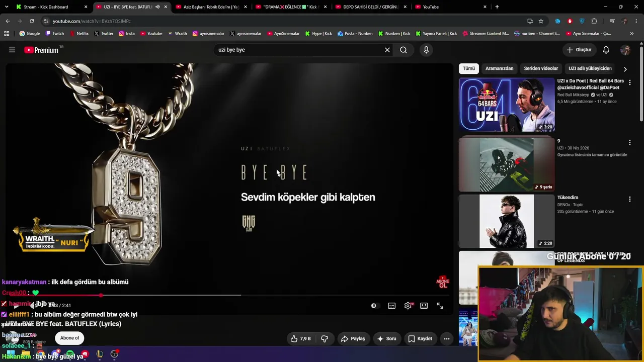Mute the UZI - BYE BYE tab audio
Viewport: 644px width, 362px height.
point(157,7)
